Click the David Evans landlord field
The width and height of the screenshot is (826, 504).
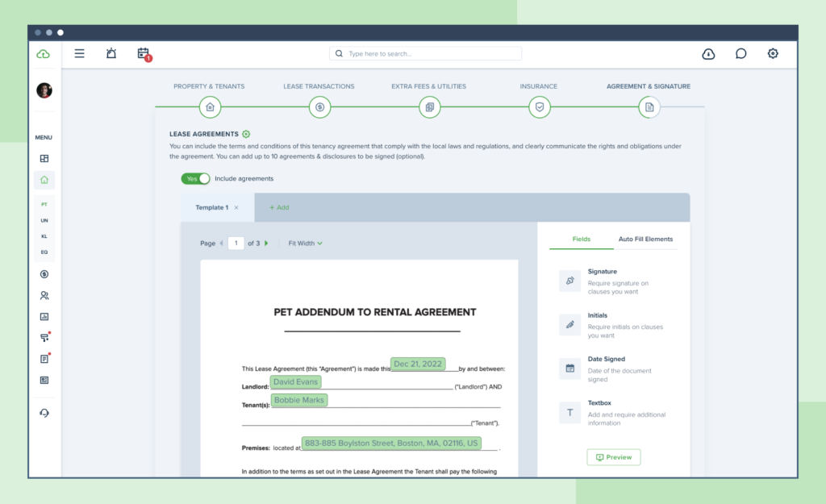point(295,381)
